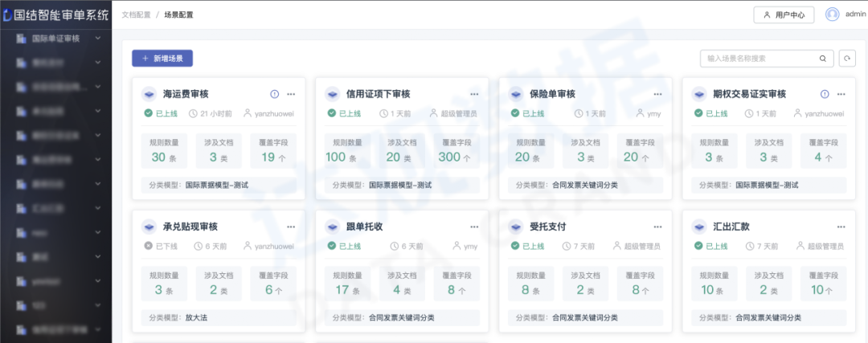868x343 pixels.
Task: Open more options on 跟单托收 card
Action: (474, 227)
